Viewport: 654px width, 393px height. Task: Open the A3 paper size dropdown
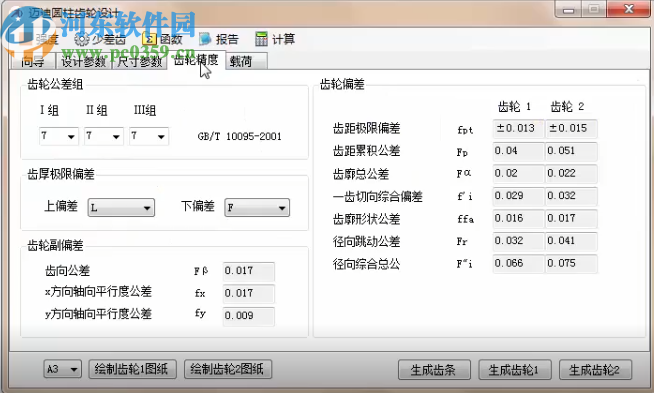(62, 369)
